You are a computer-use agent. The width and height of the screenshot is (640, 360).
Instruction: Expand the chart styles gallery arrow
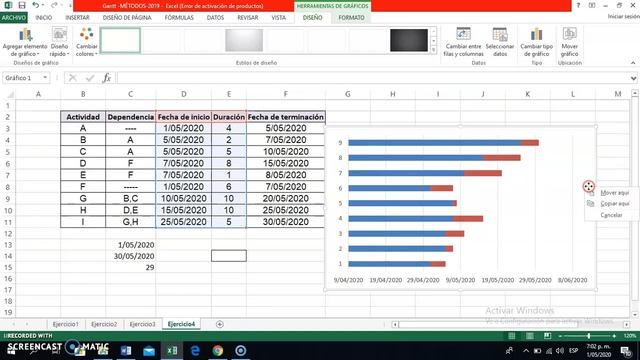[x=433, y=50]
